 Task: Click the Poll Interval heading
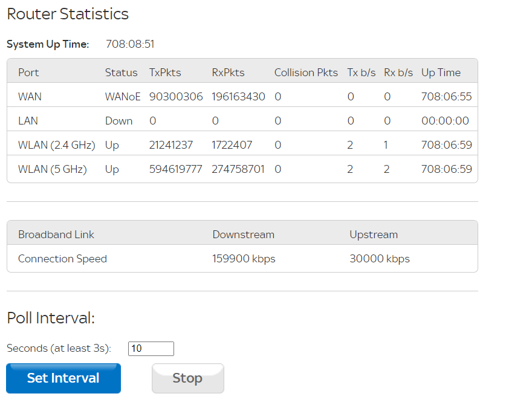pos(51,318)
